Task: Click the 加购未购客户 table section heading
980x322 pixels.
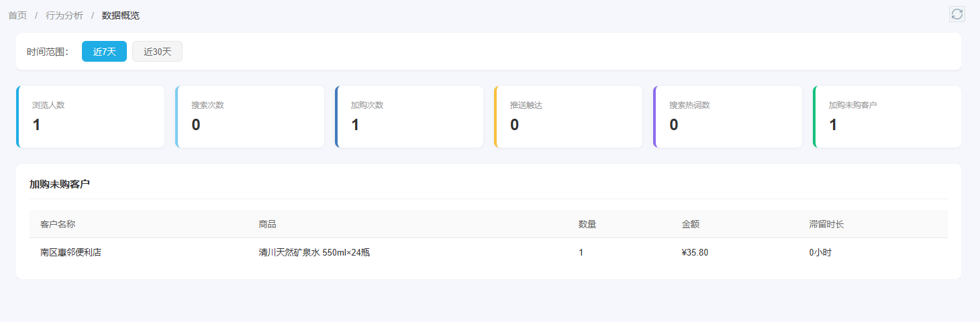Action: click(60, 184)
